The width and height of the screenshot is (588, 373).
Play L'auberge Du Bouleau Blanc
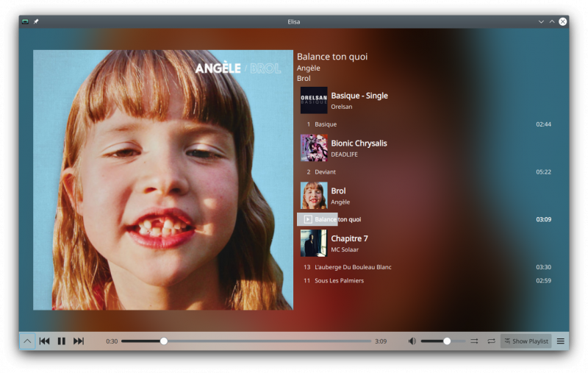coord(426,267)
